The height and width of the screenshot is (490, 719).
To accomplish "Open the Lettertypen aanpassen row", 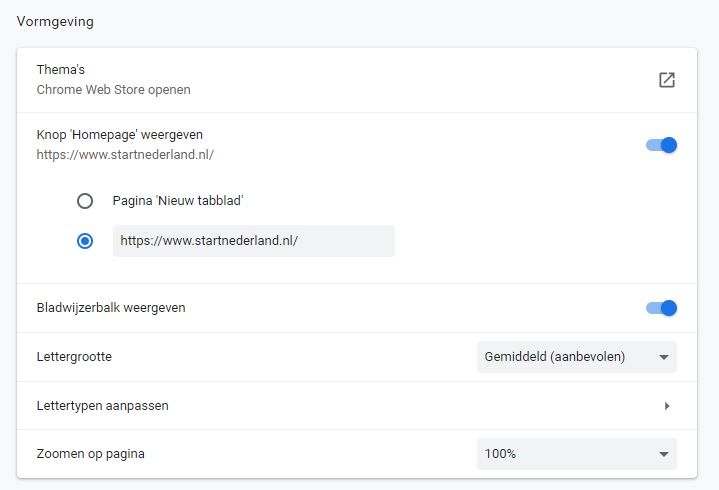I will [x=357, y=406].
